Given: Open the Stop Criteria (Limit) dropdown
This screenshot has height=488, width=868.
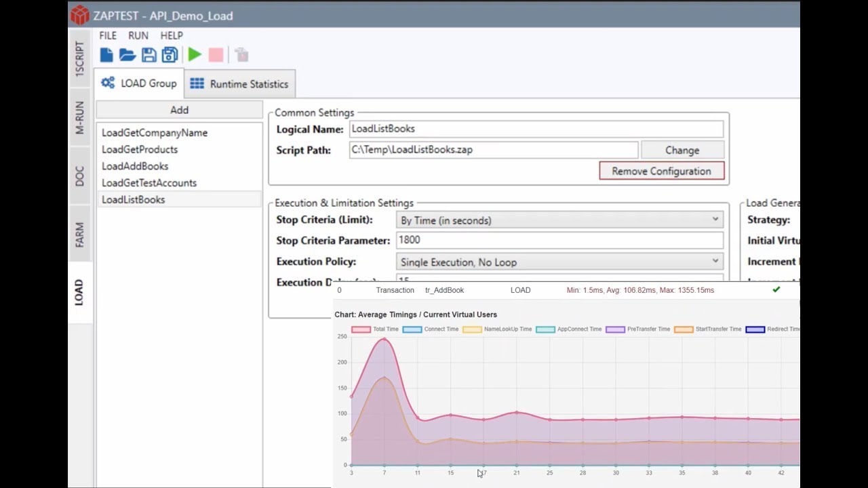Looking at the screenshot, I should (559, 220).
